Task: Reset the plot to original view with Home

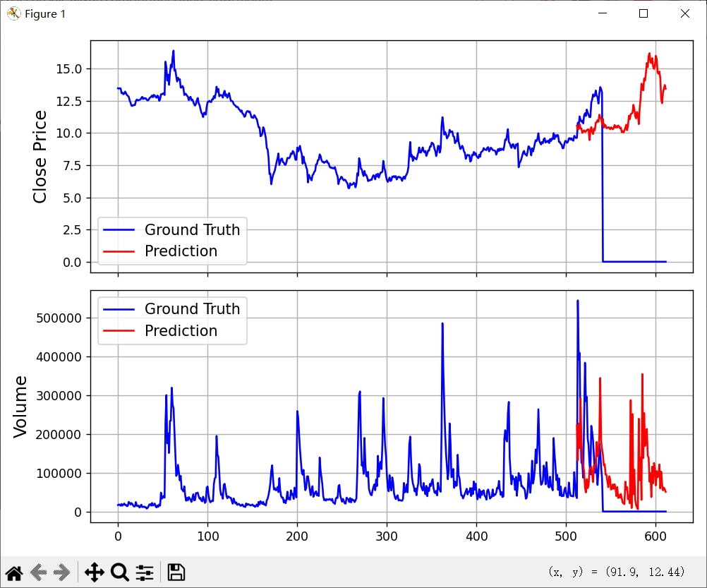Action: (x=13, y=572)
